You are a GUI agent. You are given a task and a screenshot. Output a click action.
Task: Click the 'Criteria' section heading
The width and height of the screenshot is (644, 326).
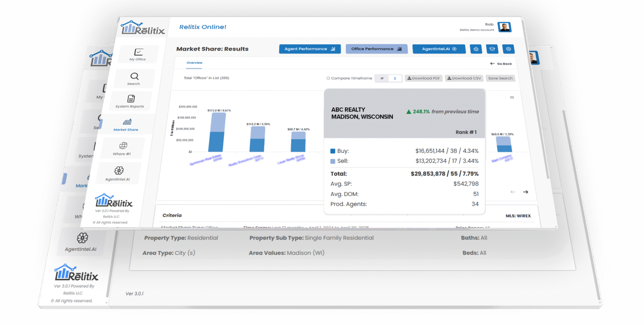(x=172, y=215)
